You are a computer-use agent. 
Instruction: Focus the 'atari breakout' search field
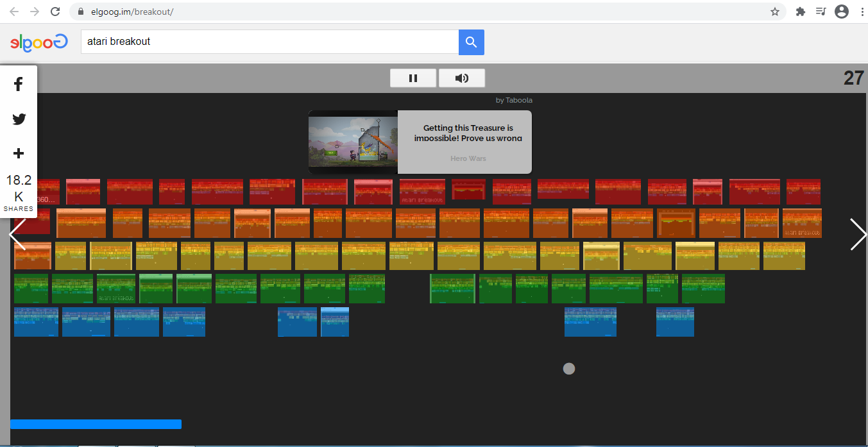(x=269, y=42)
